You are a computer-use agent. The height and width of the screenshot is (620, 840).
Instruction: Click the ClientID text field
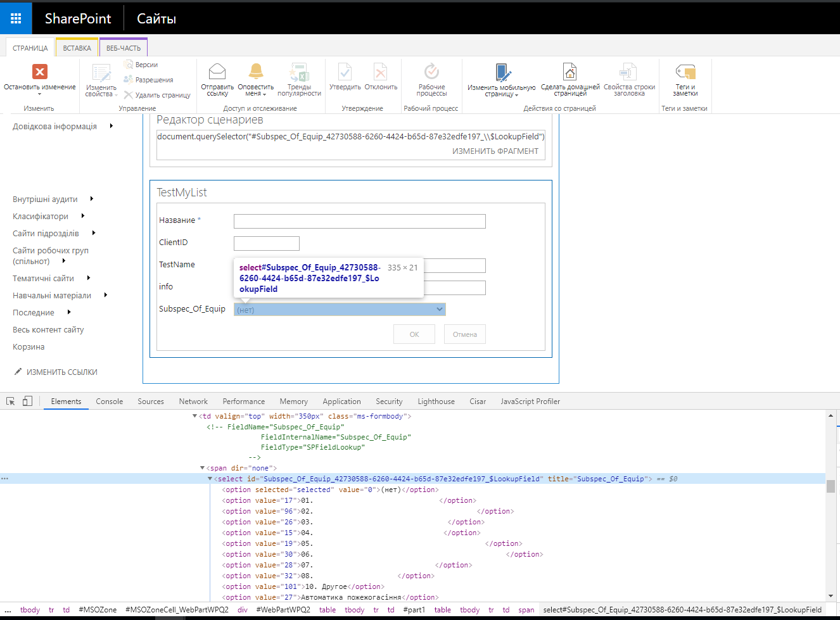click(267, 243)
